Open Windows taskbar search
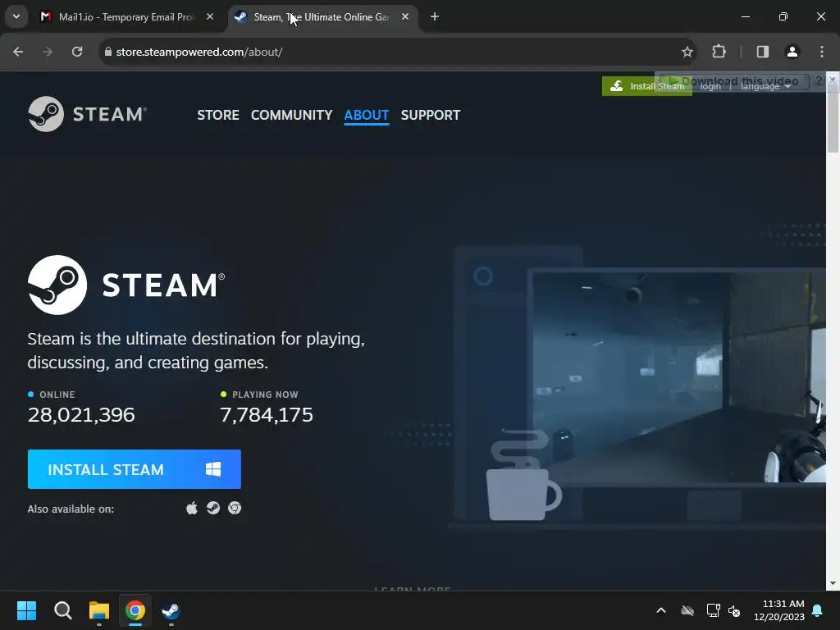Screen dimensions: 840x630 [62, 610]
